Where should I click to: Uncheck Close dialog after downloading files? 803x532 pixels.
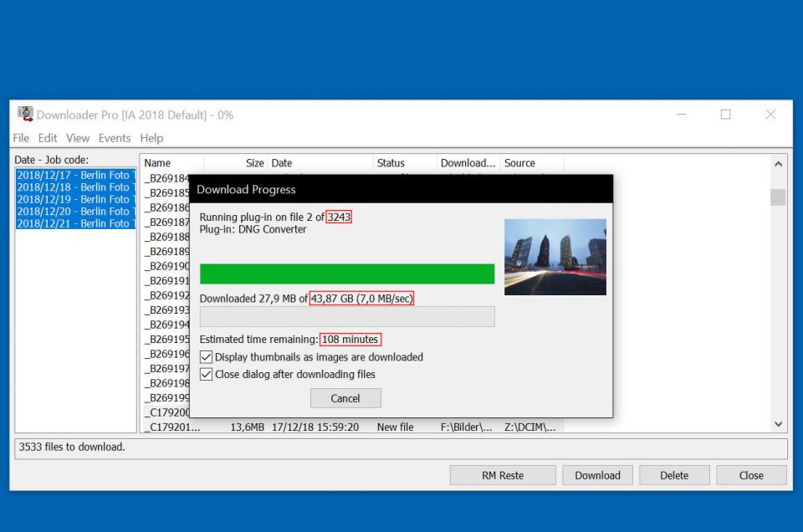pos(206,374)
